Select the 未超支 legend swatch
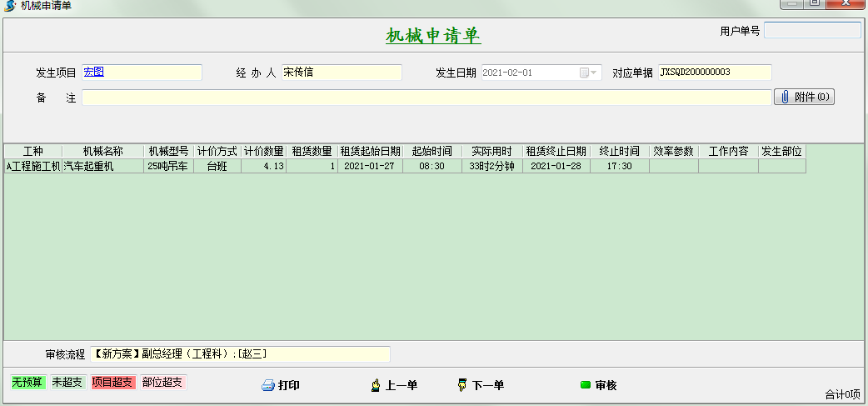 [68, 382]
